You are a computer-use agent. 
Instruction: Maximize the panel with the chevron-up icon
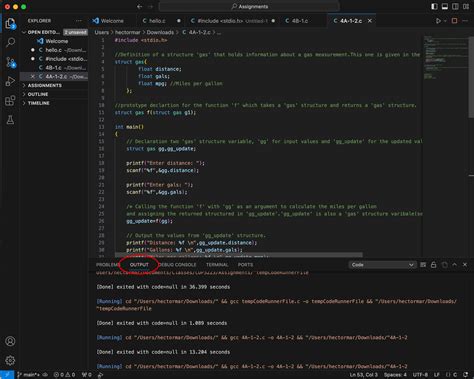[454, 265]
